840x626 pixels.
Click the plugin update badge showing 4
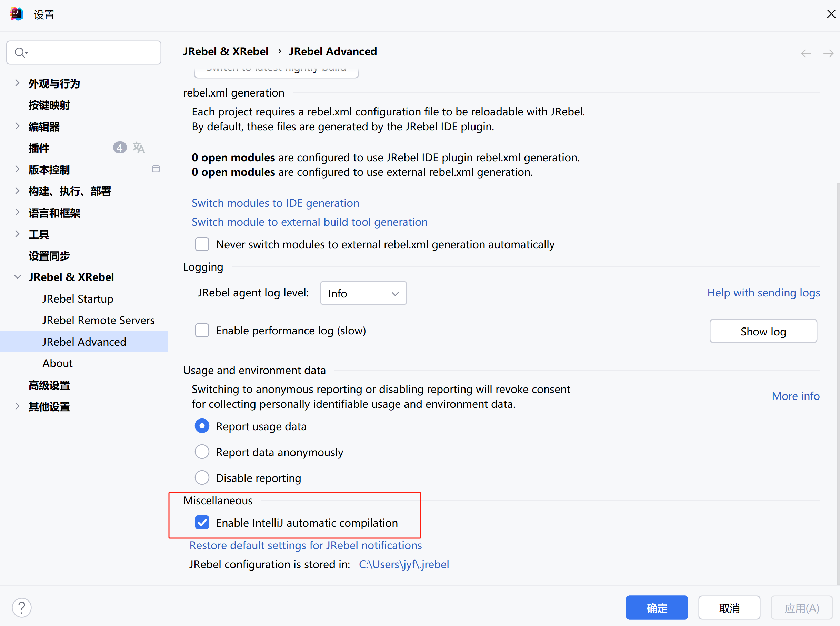120,148
